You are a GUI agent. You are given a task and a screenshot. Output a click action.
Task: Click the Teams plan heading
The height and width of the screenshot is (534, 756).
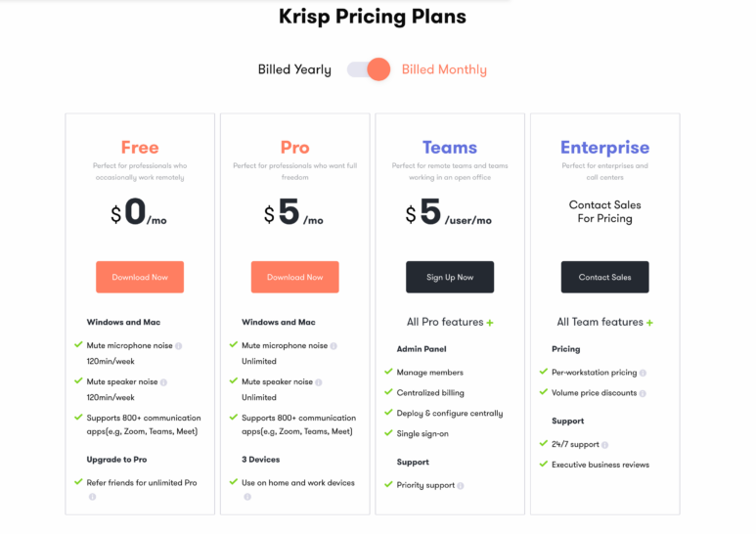pyautogui.click(x=450, y=148)
